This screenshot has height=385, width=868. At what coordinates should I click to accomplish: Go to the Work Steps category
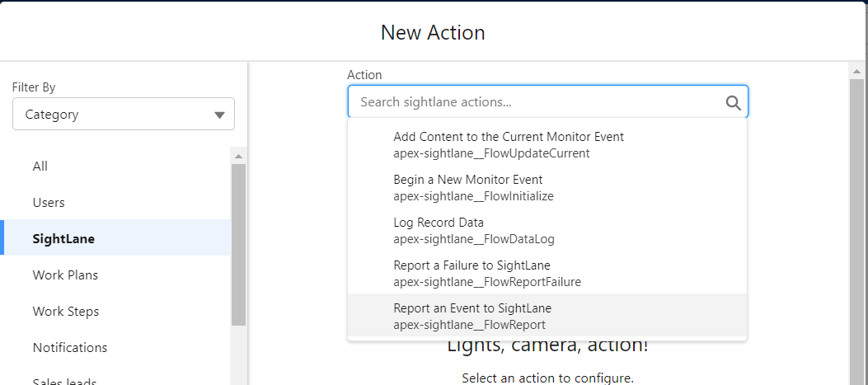pyautogui.click(x=66, y=311)
